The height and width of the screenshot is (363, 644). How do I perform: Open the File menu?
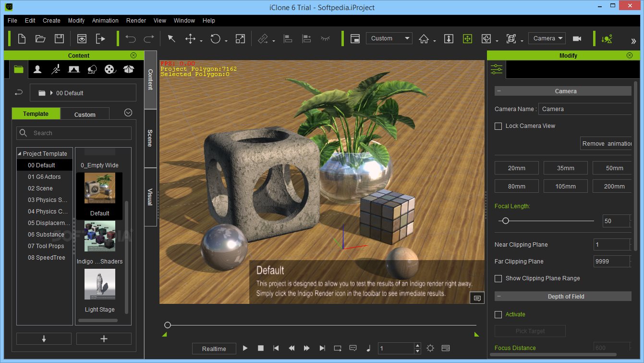pyautogui.click(x=12, y=21)
